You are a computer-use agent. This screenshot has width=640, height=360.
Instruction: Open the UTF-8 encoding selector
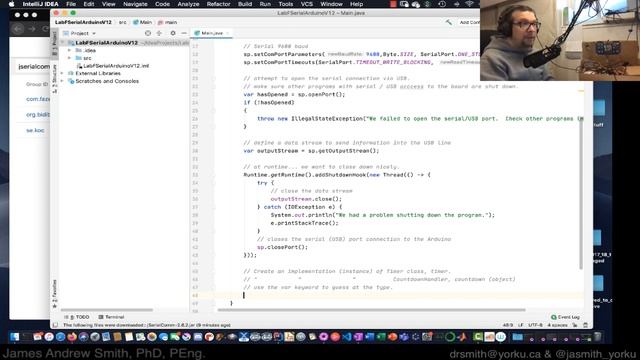coord(535,325)
